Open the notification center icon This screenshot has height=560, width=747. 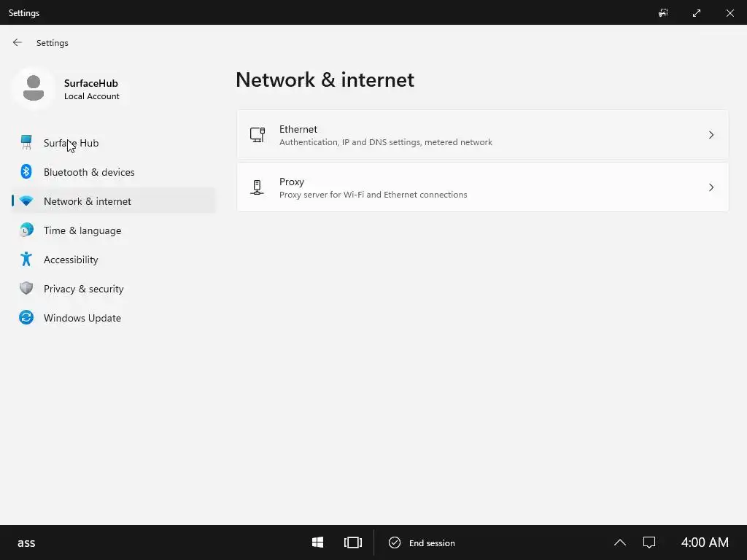pos(649,542)
